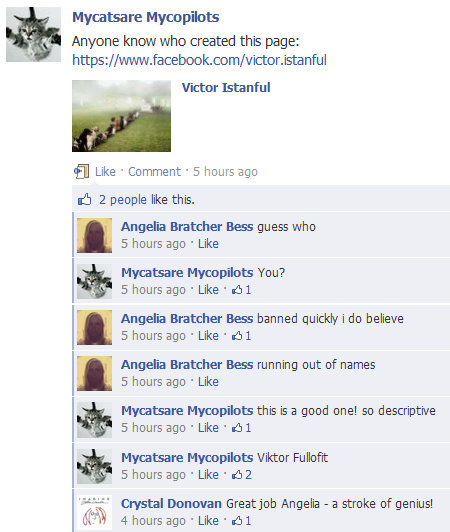This screenshot has height=532, width=450.
Task: Click thumbs-up count on 'so descriptive' comment
Action: coord(241,428)
